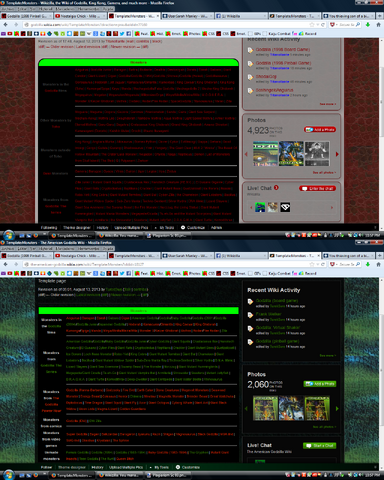Click reload button in Wikizilla address bar
Image resolution: width=384 pixels, height=480 pixels.
click(x=323, y=25)
